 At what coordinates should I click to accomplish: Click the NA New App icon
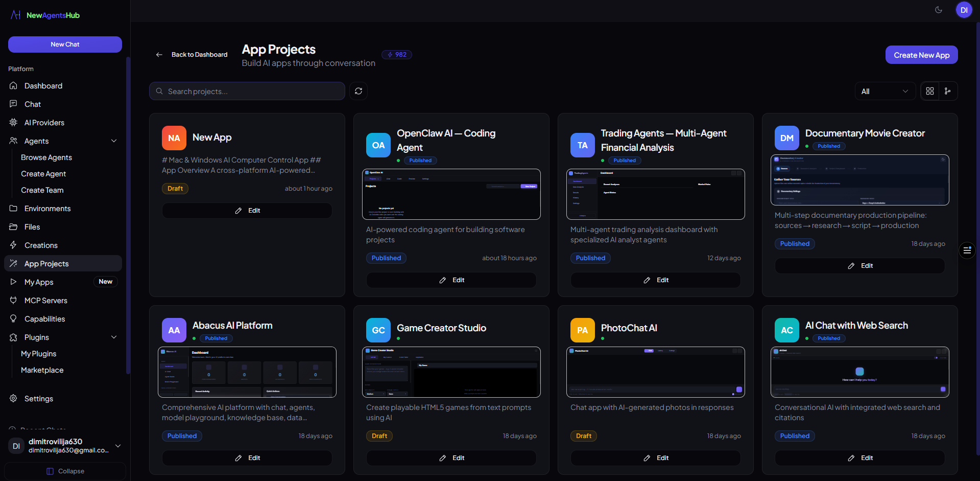174,138
